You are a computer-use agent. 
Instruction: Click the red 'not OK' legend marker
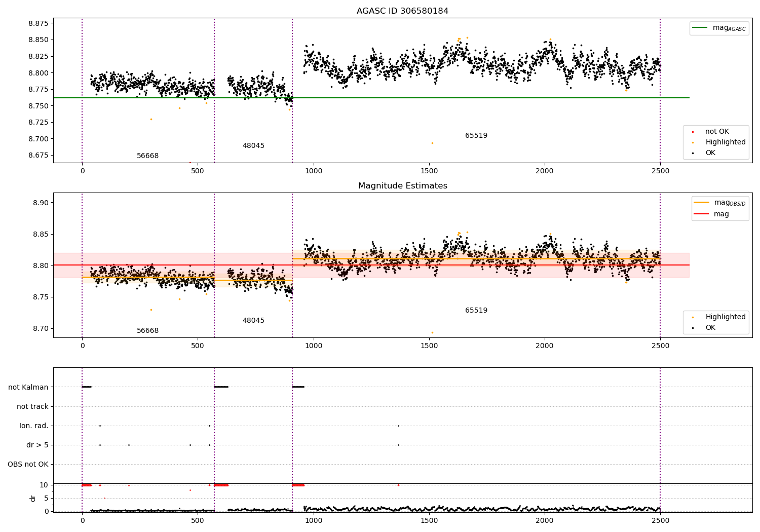[x=693, y=132]
